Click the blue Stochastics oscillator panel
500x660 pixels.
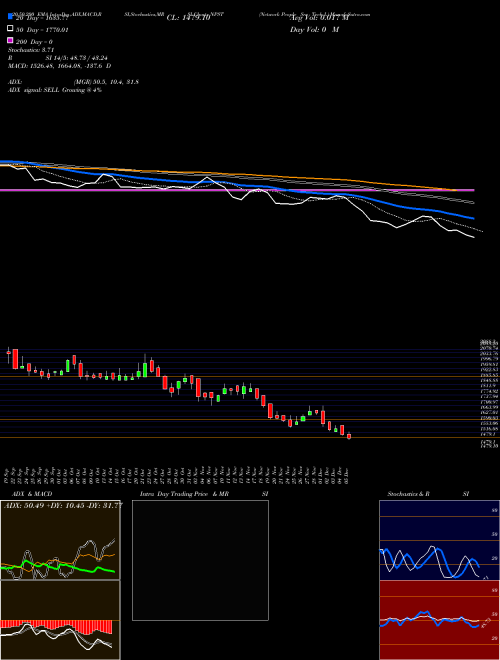(x=439, y=540)
